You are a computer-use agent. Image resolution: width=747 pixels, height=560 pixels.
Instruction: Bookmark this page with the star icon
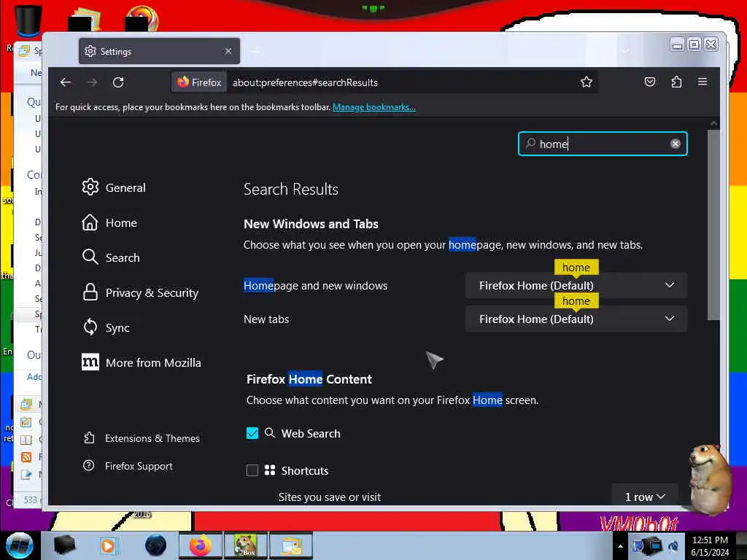pos(586,82)
